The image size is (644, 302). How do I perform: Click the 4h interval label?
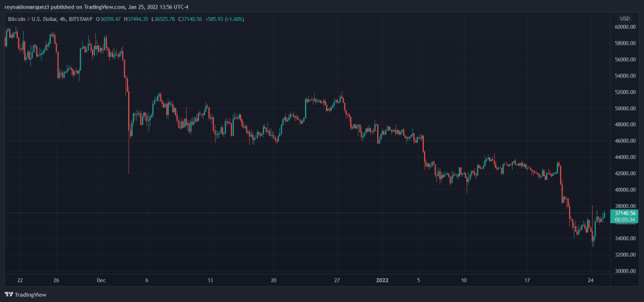[x=65, y=20]
